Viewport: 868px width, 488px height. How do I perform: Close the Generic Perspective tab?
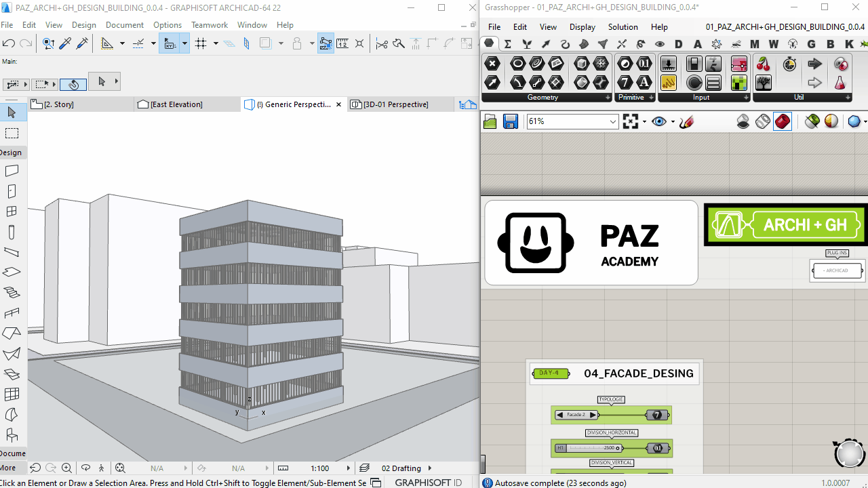click(x=339, y=104)
